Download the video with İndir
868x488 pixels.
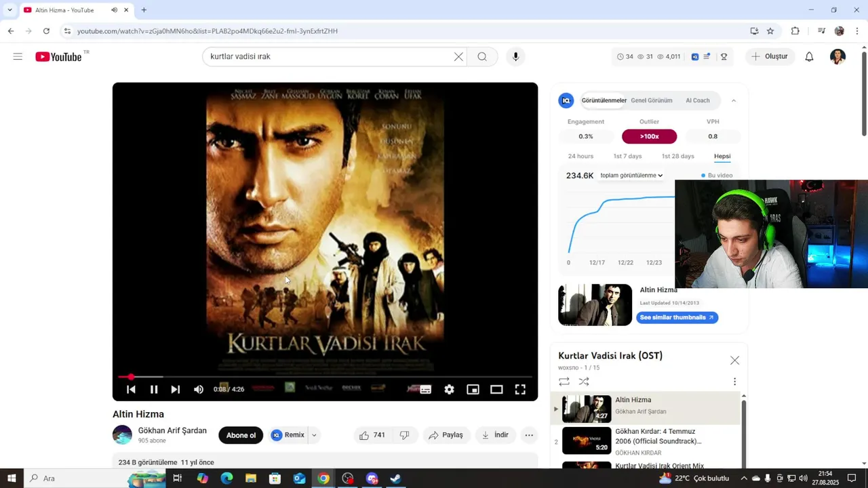tap(495, 435)
